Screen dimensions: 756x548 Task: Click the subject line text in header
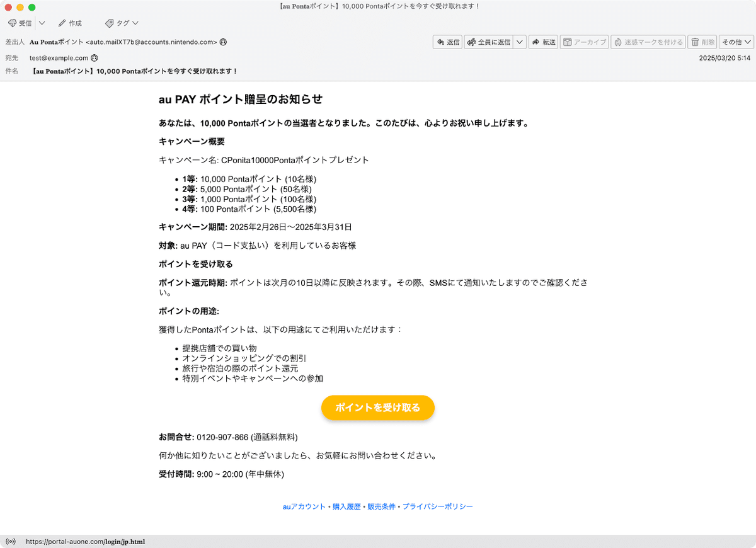(135, 71)
